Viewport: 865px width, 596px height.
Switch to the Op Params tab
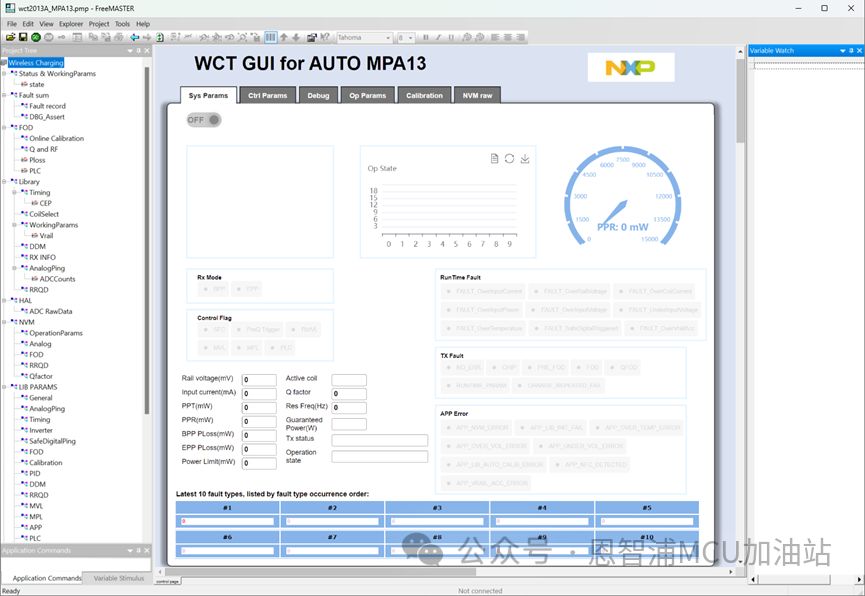(x=367, y=95)
